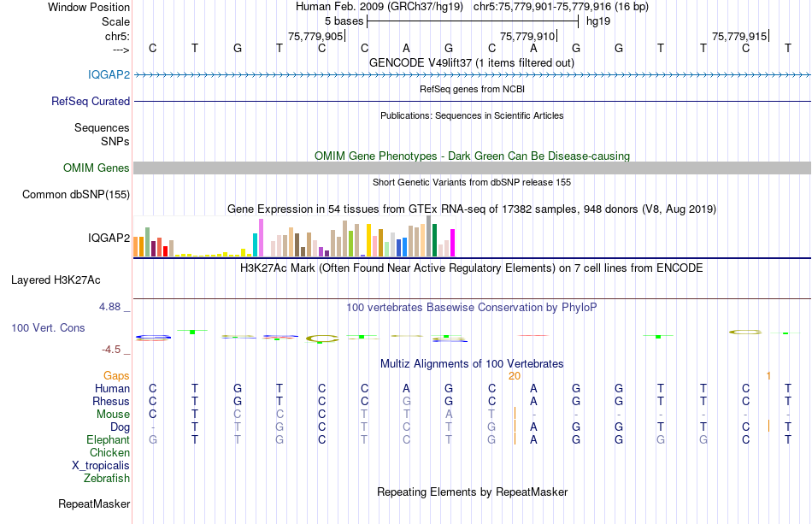Click the A base in the Mouse row
Screen dimensions: 812x524
[449, 415]
